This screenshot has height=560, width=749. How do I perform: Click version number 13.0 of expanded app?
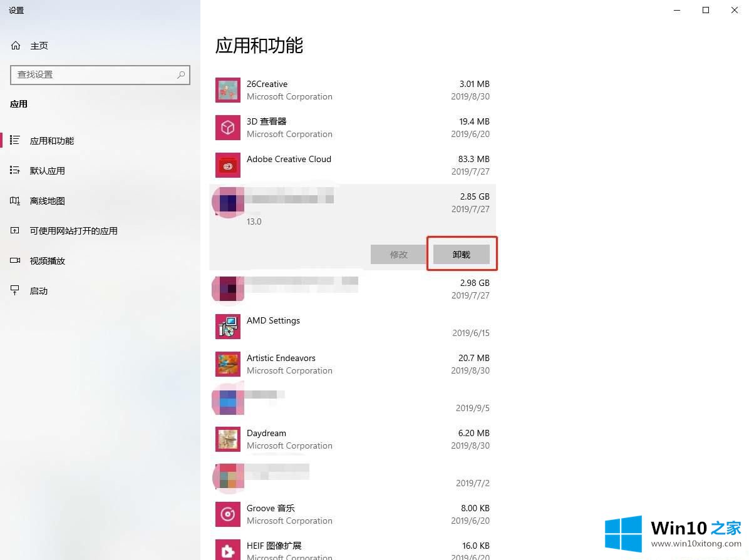[x=254, y=221]
